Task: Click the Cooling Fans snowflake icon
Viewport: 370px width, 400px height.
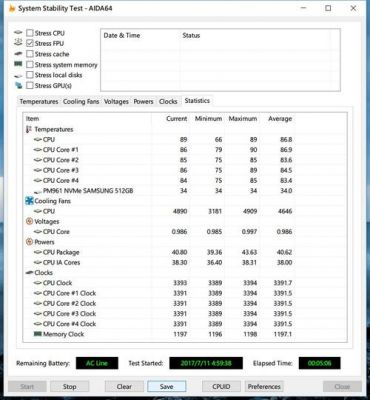Action: 30,201
